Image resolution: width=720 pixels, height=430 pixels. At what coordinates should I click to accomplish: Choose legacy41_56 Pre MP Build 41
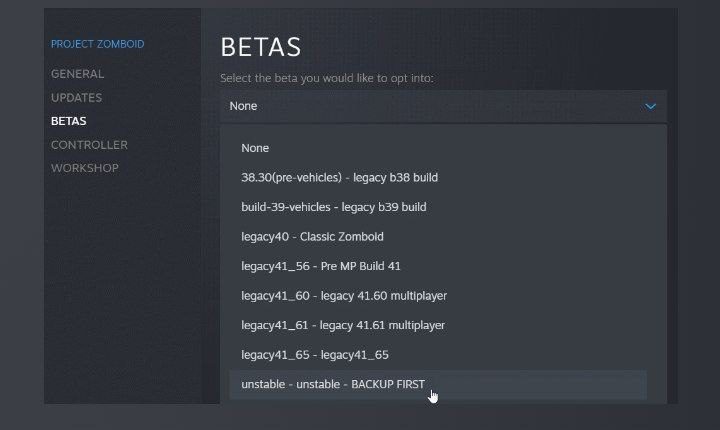point(320,266)
